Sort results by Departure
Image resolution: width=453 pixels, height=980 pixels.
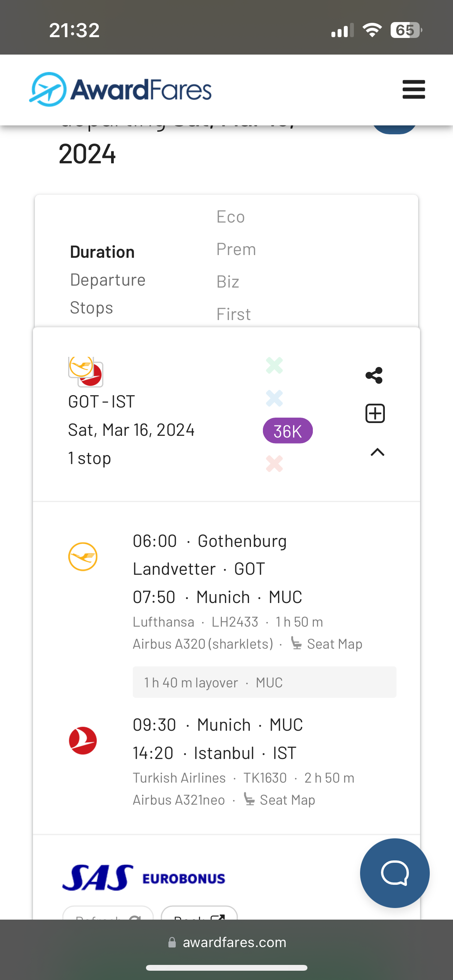tap(108, 280)
